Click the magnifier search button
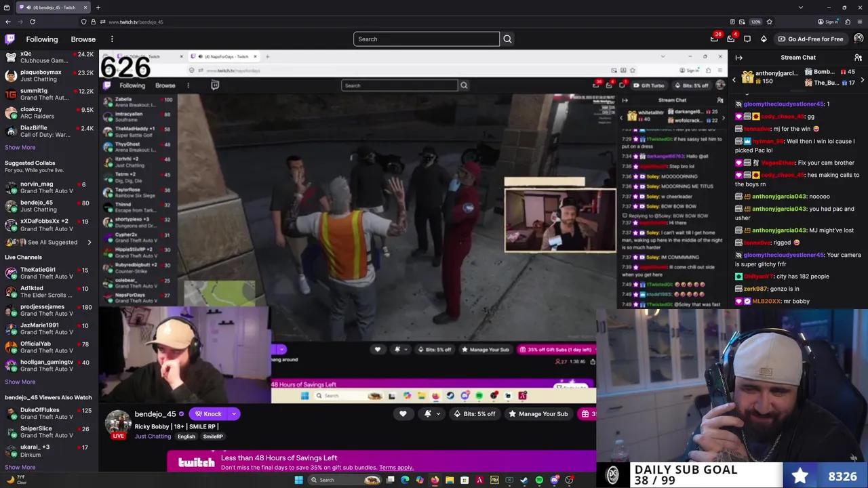 click(507, 39)
